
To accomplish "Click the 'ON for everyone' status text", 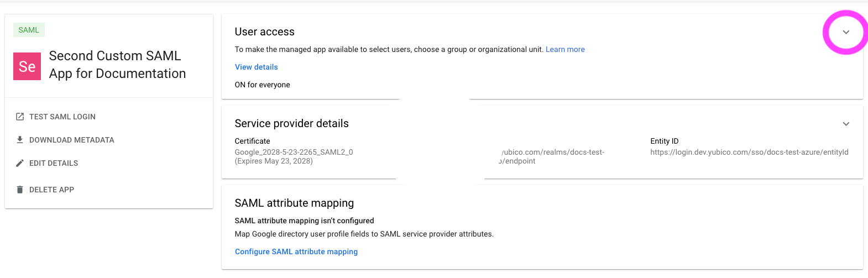I will [x=262, y=85].
